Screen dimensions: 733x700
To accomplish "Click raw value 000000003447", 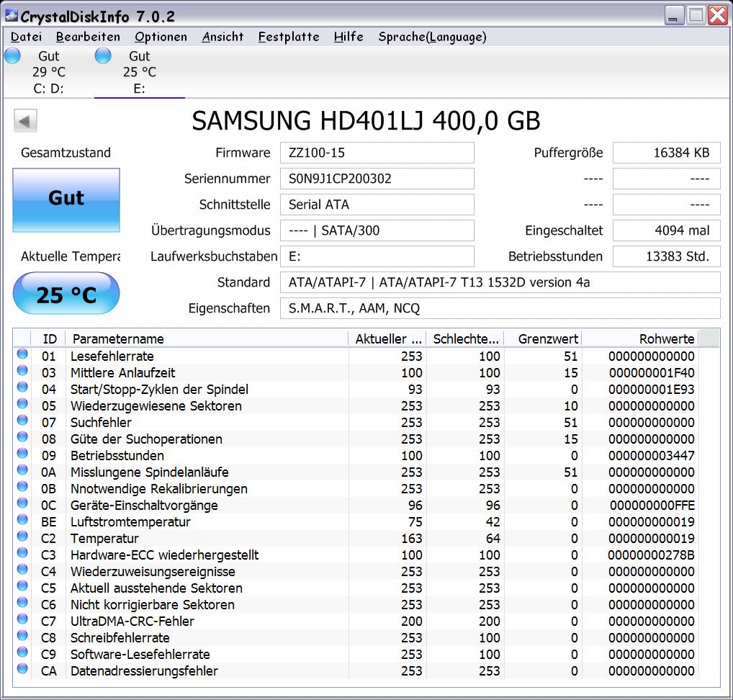I will (651, 456).
